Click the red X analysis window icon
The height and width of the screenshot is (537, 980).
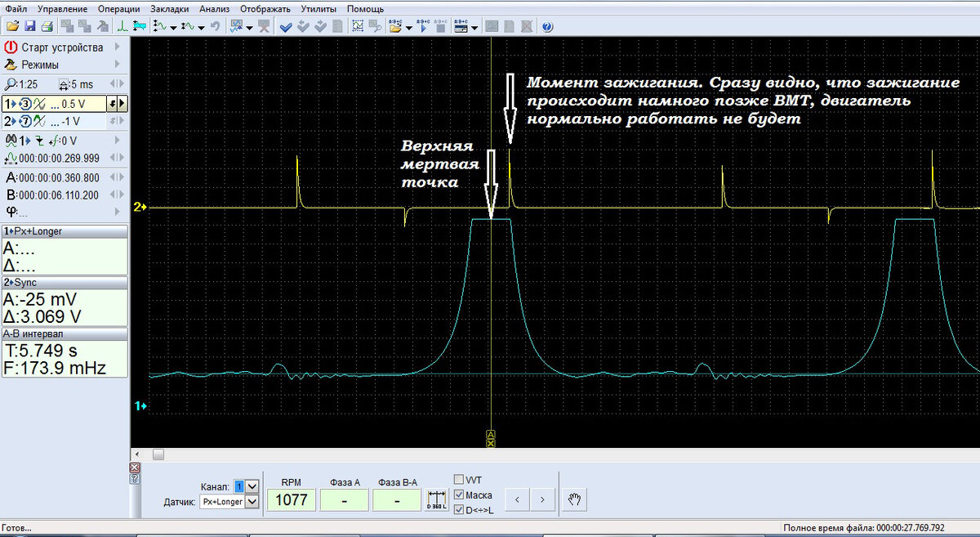(262, 27)
